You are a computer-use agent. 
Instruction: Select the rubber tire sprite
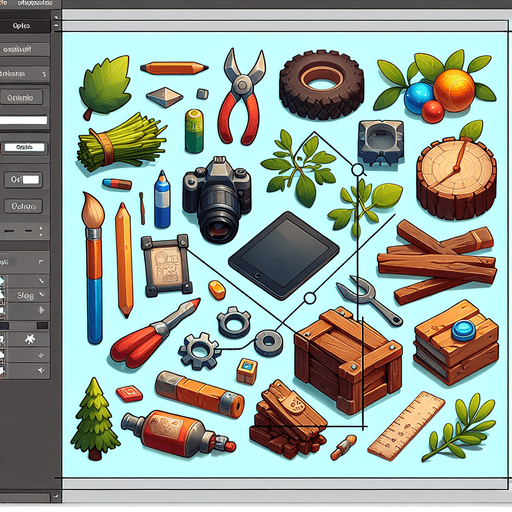(x=322, y=85)
